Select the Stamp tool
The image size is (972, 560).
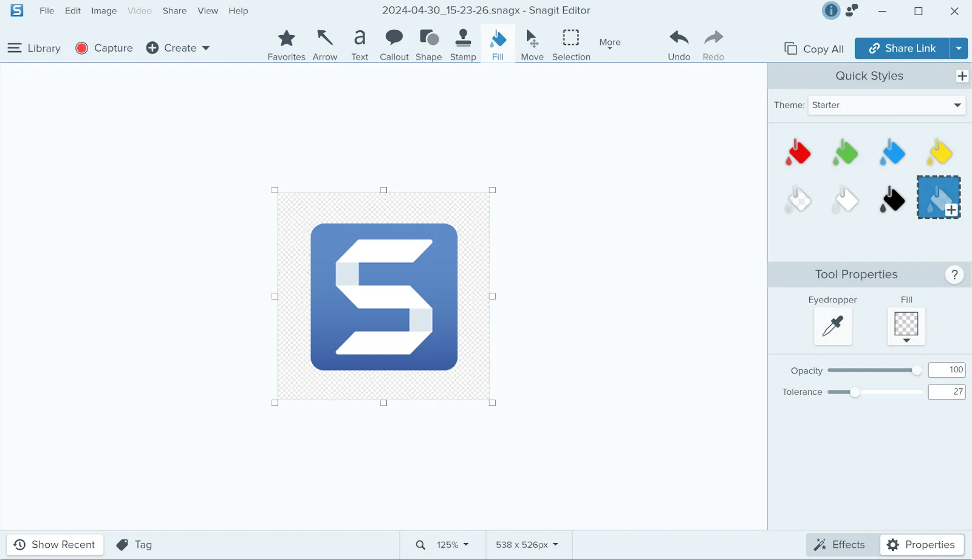463,44
